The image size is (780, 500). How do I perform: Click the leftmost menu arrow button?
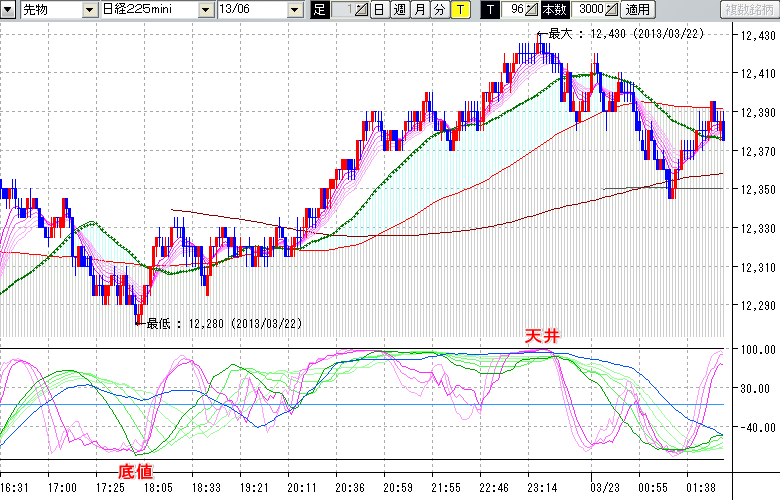tap(10, 10)
